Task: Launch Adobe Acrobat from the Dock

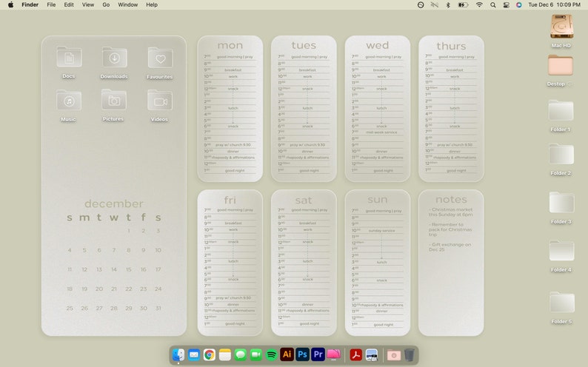Action: [356, 354]
